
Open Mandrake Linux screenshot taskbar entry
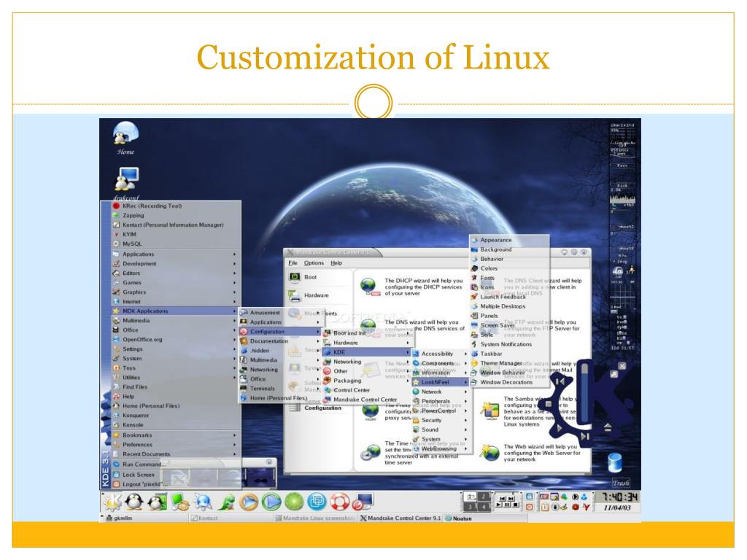[315, 518]
